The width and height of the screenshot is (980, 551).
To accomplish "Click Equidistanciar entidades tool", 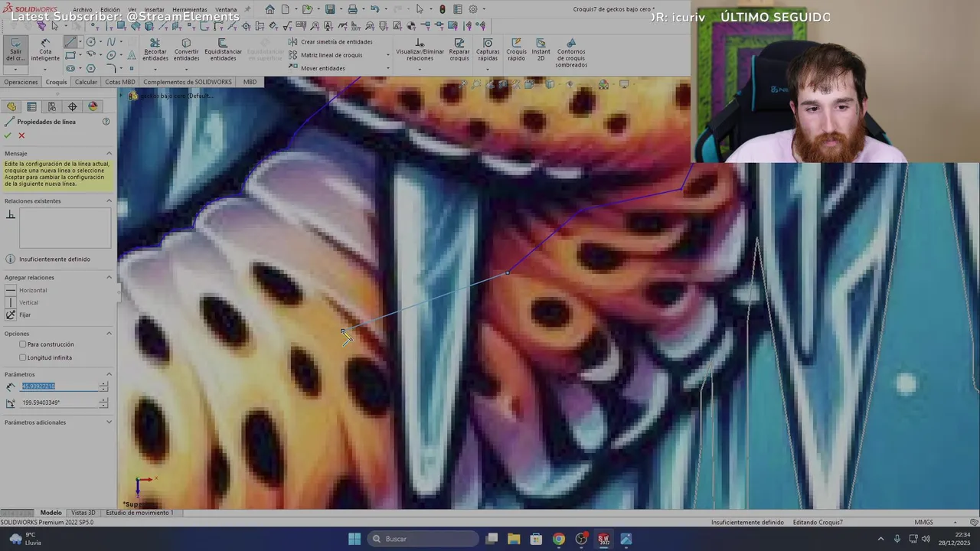I will 223,51.
